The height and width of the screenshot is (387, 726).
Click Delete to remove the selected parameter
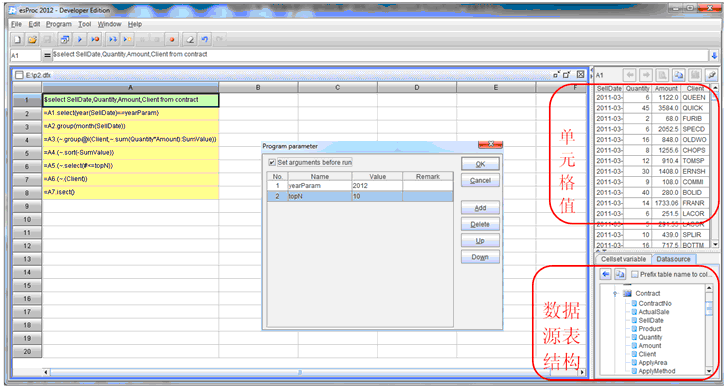[480, 225]
